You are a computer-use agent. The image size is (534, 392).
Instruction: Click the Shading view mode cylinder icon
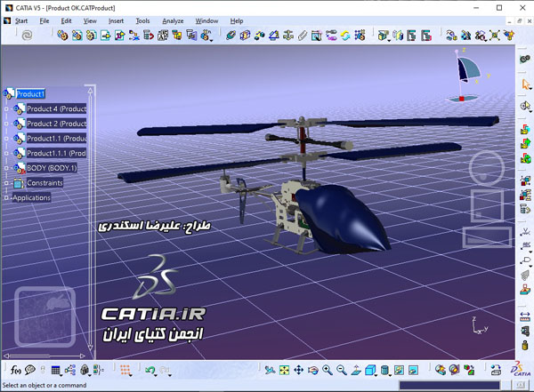pyautogui.click(x=384, y=370)
